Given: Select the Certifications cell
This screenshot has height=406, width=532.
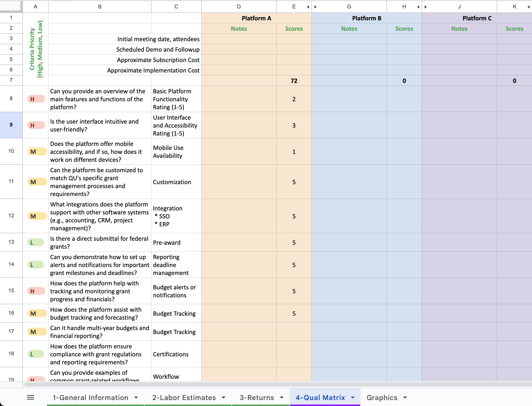Looking at the screenshot, I should 176,354.
